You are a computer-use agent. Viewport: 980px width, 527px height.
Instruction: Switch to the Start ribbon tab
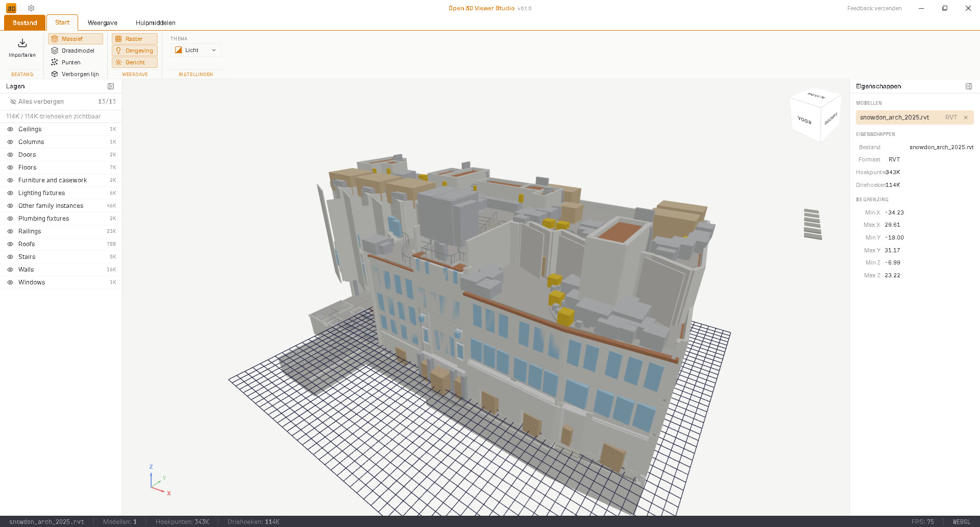pyautogui.click(x=62, y=22)
